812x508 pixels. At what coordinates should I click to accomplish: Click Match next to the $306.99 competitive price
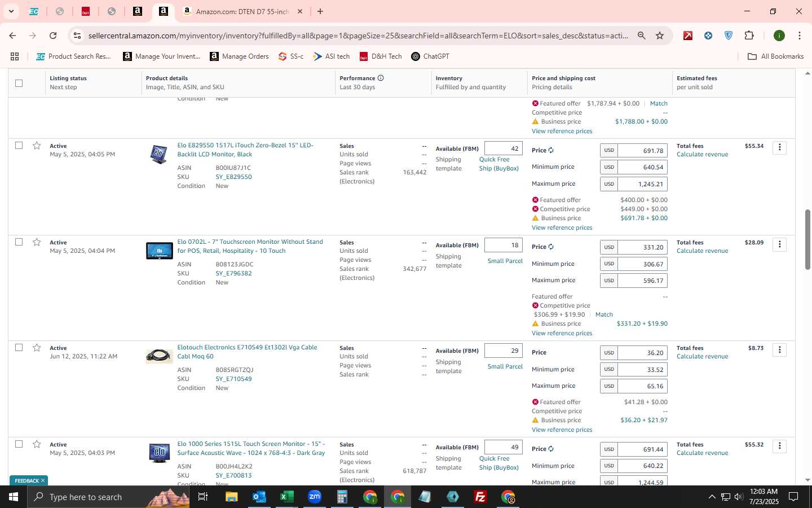click(604, 314)
